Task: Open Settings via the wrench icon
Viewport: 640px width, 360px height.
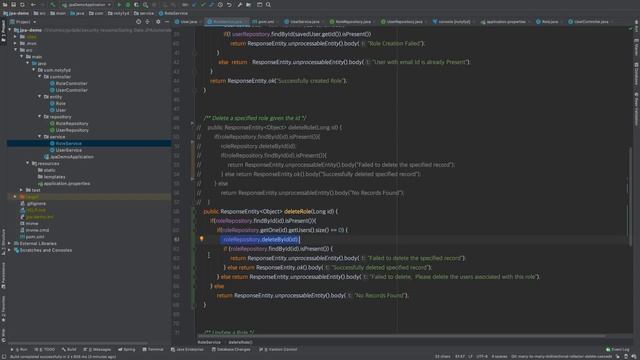Action: pos(240,5)
